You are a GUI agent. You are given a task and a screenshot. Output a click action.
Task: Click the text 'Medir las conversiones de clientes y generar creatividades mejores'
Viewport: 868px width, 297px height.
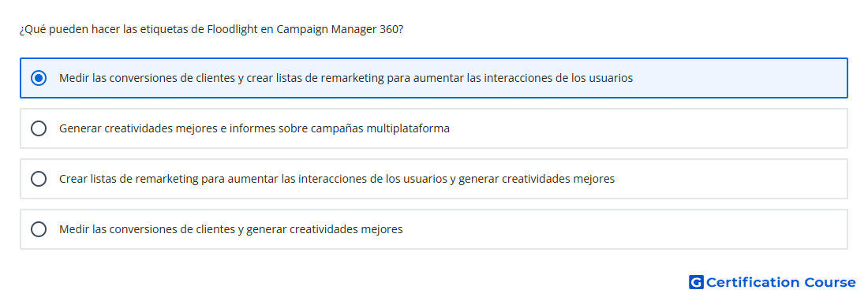pos(231,229)
